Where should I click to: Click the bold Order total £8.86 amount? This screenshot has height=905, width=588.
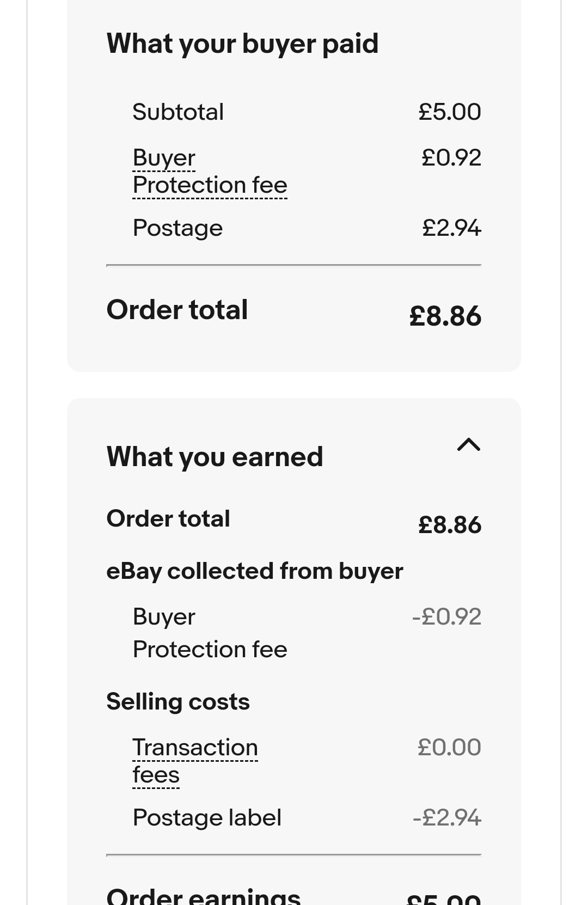point(445,316)
